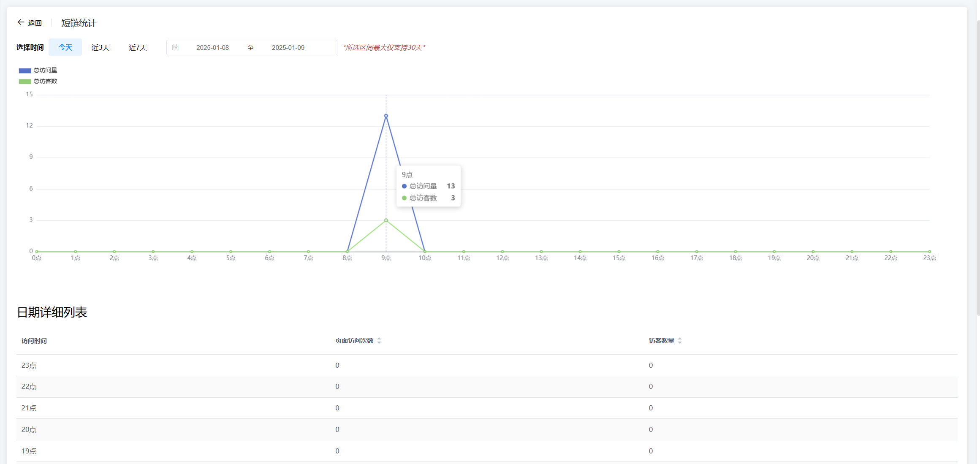Toggle the 总访问量 legend series
Image resolution: width=980 pixels, height=464 pixels.
[45, 70]
